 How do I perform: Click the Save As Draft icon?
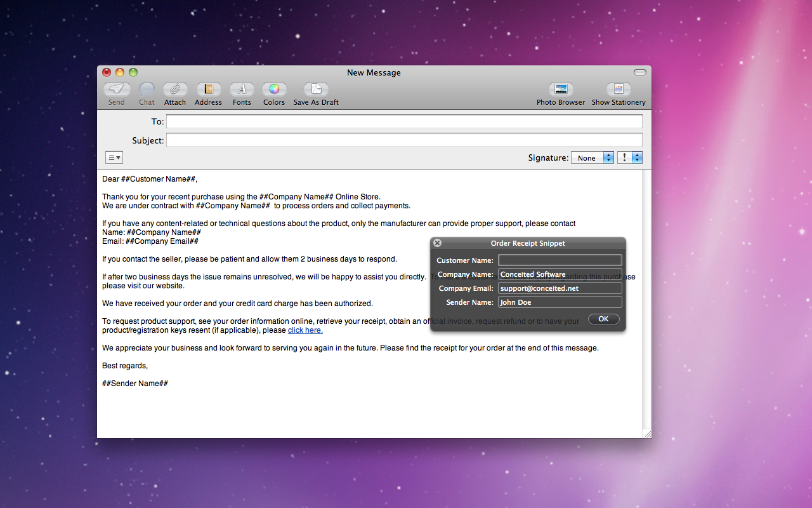click(316, 90)
